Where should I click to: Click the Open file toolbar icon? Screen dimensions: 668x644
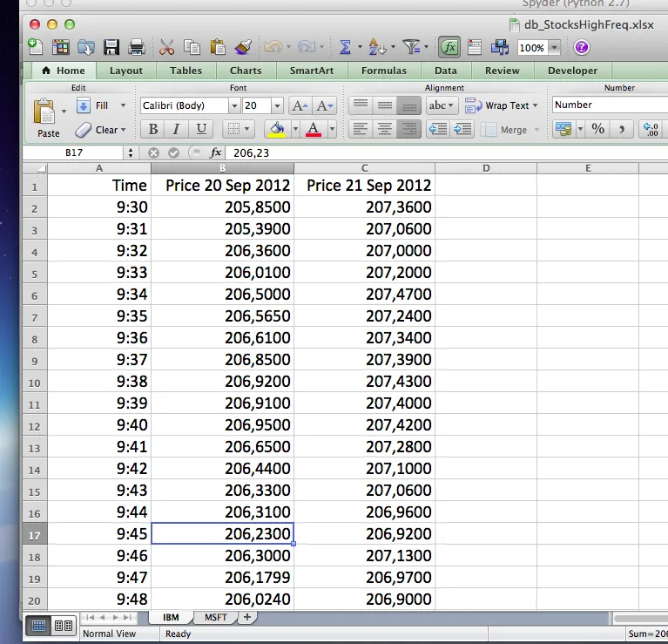[86, 47]
